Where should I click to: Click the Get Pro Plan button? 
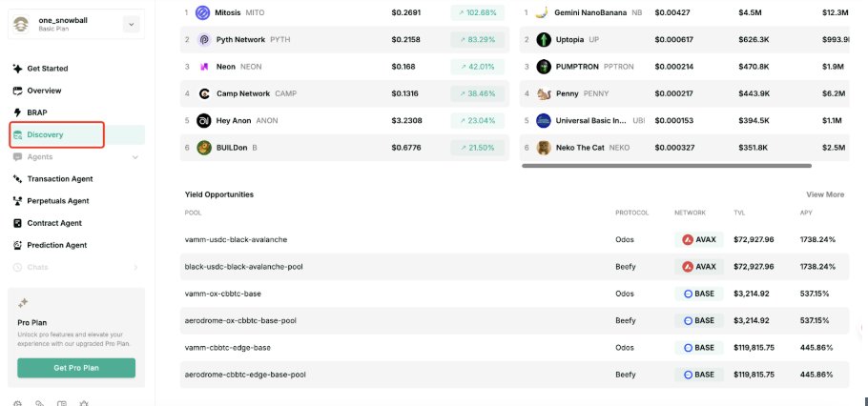tap(76, 368)
